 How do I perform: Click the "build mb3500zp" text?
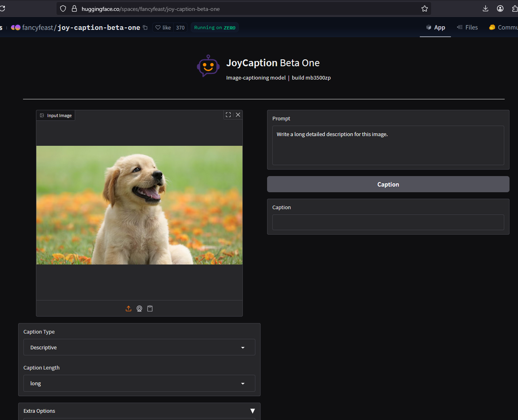coord(311,78)
